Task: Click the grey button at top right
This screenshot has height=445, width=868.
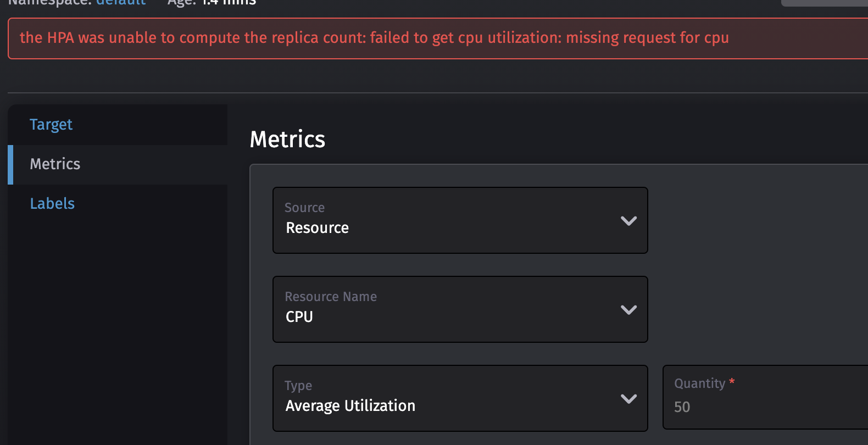Action: point(824,3)
